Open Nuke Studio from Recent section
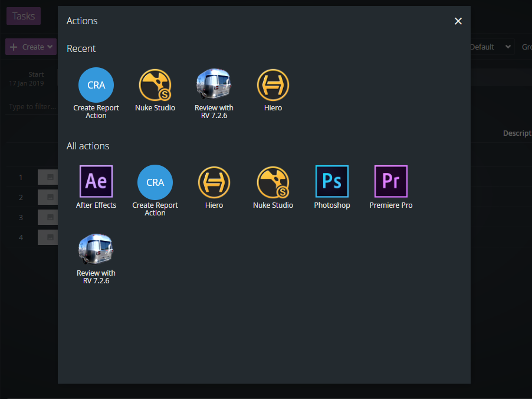This screenshot has width=532, height=399. [155, 90]
